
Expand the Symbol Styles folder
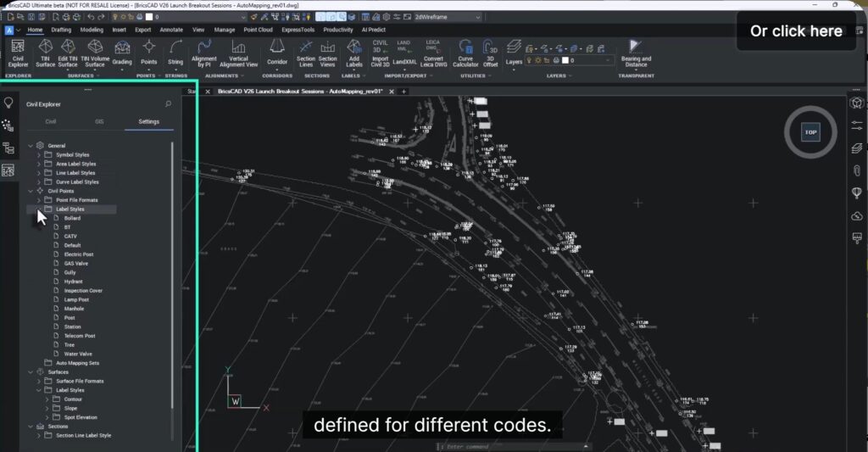click(39, 155)
